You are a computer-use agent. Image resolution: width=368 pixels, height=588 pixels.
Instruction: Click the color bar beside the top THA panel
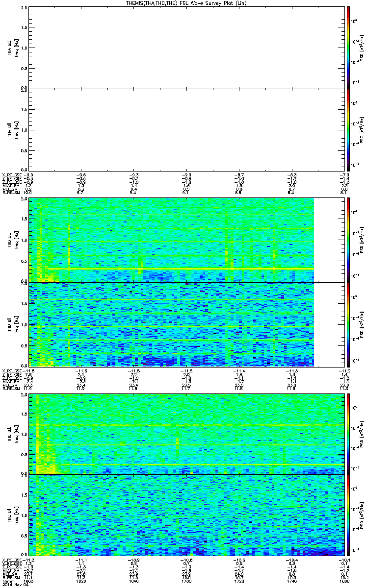[348, 47]
